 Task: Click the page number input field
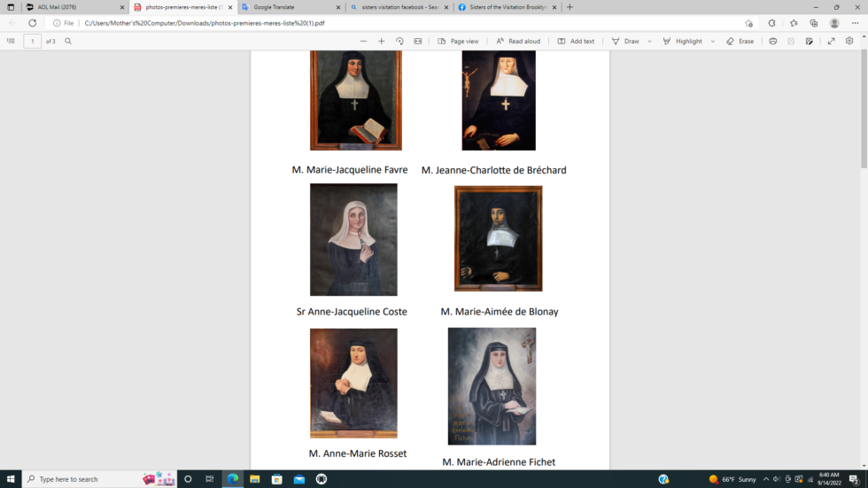click(32, 42)
